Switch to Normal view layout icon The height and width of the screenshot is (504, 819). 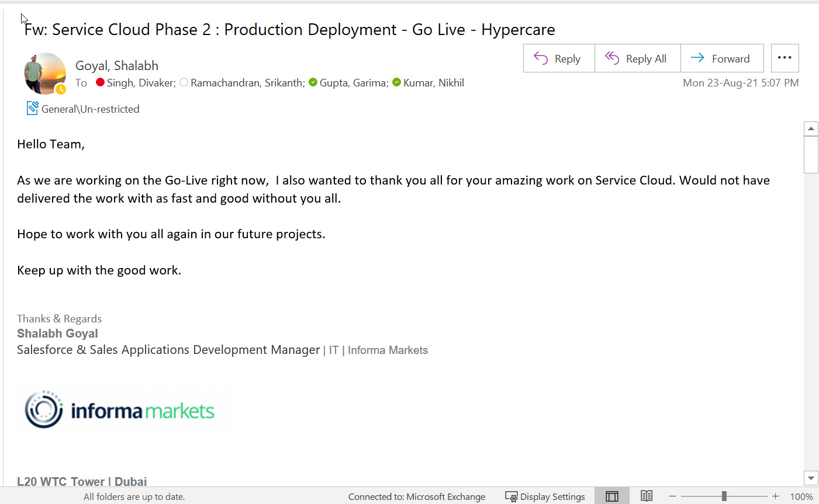click(612, 496)
